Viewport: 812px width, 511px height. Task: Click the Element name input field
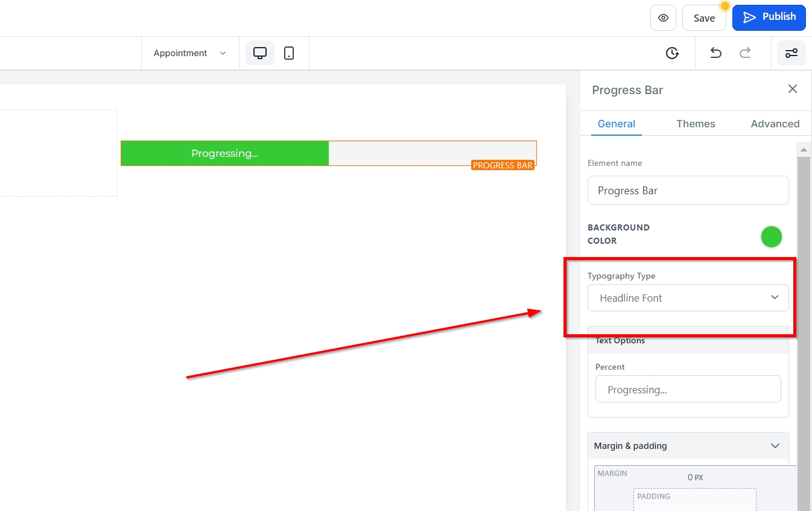688,191
